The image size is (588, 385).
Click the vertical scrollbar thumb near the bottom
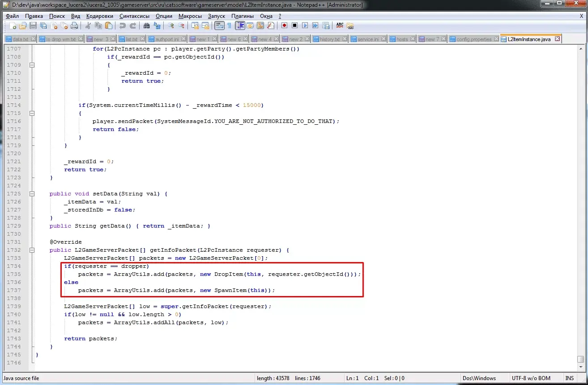coord(580,359)
